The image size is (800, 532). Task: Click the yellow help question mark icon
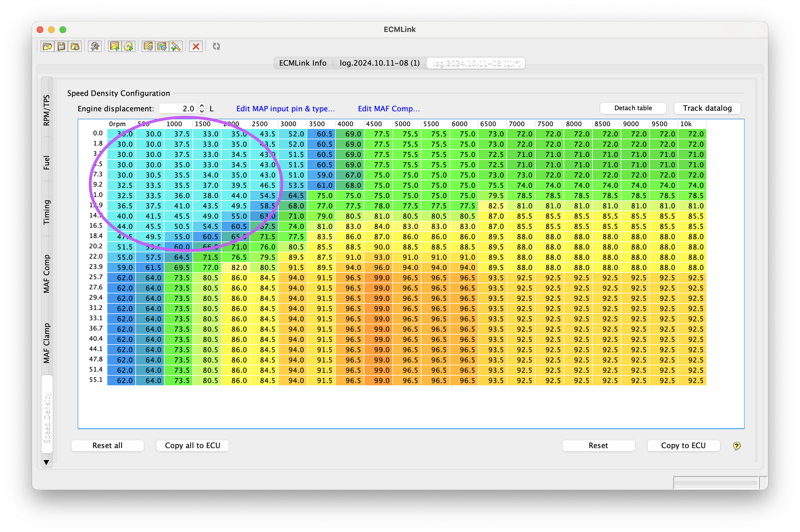click(737, 446)
